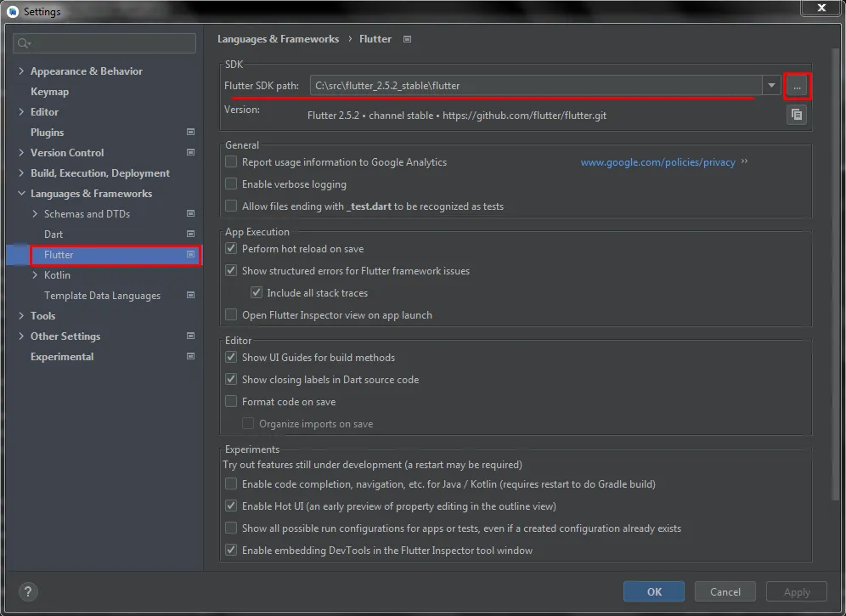The image size is (846, 616).
Task: Select Template Data Languages item
Action: tap(102, 296)
